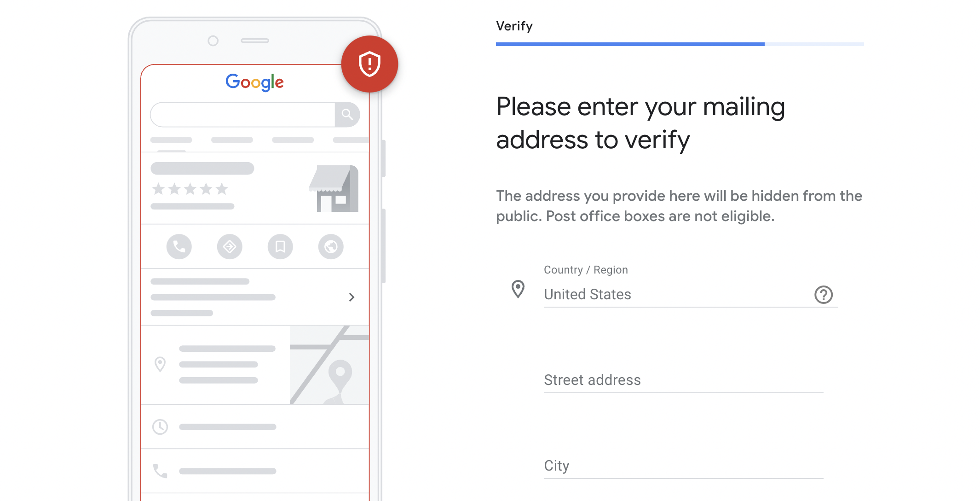Click the Google logo in mockup
Screen dimensions: 980x501
(x=254, y=82)
